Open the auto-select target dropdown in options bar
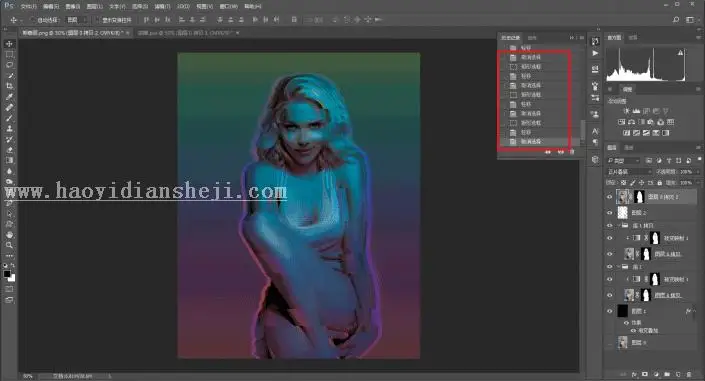The height and width of the screenshot is (381, 705). coord(77,20)
